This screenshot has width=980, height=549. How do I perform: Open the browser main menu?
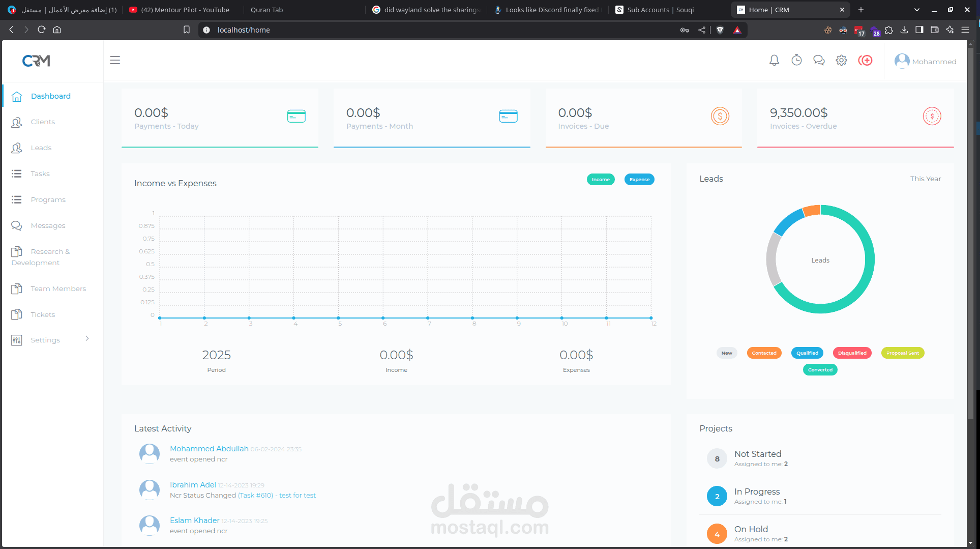click(x=965, y=30)
